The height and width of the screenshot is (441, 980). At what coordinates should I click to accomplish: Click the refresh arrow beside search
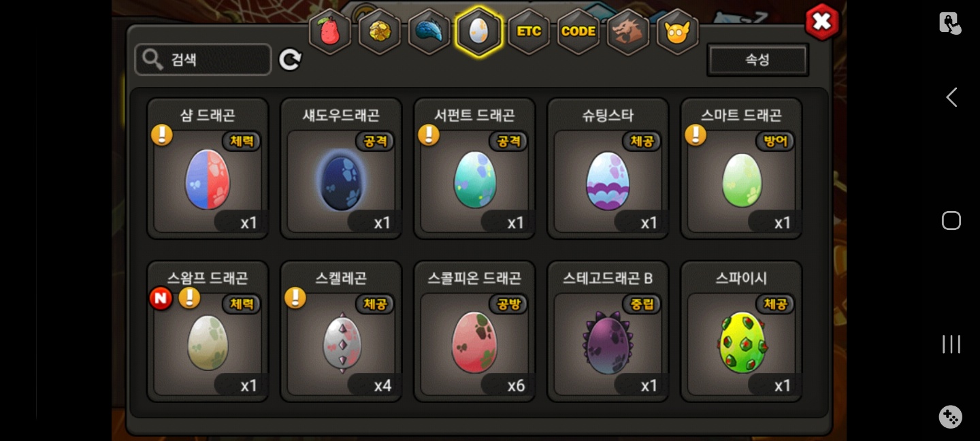tap(290, 60)
